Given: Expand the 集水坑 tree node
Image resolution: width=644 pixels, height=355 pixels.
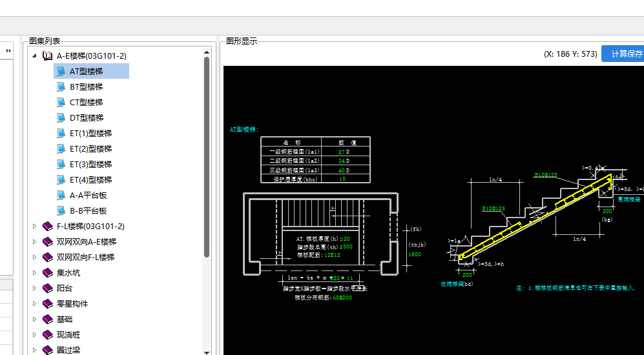Looking at the screenshot, I should pos(34,272).
